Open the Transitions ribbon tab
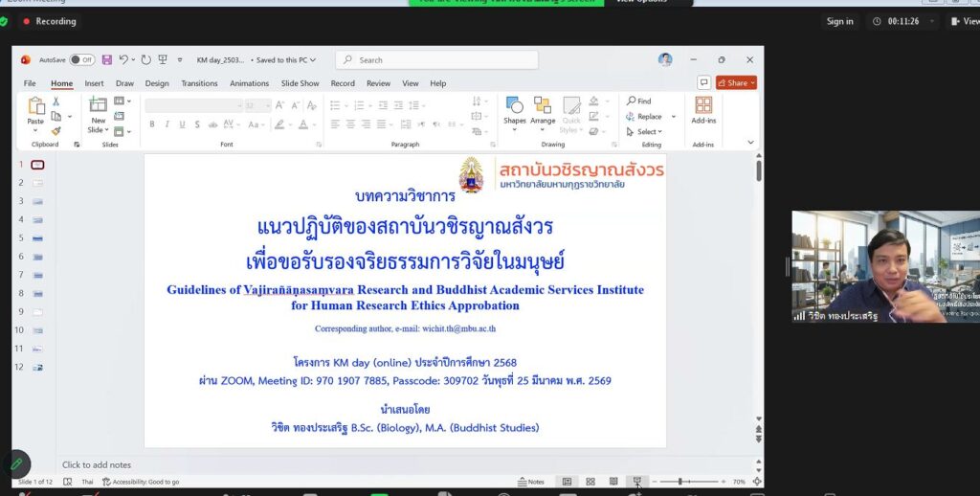 click(x=199, y=83)
